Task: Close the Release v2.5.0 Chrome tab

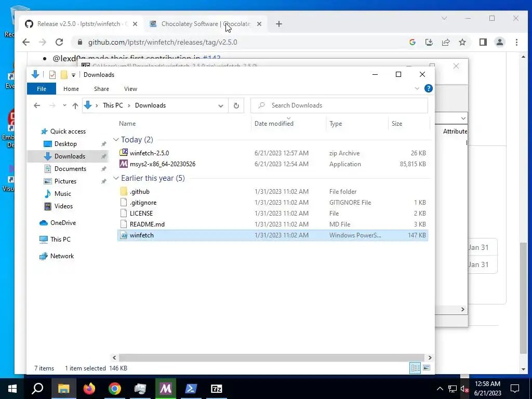Action: pos(135,24)
